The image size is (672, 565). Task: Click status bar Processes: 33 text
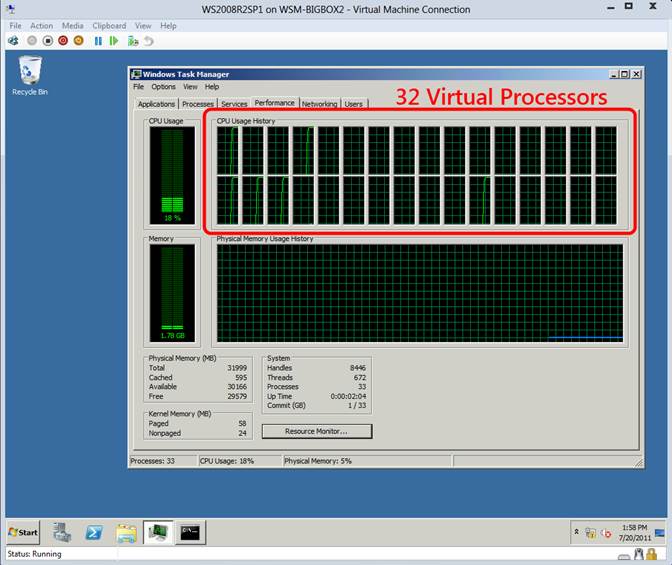tap(153, 461)
